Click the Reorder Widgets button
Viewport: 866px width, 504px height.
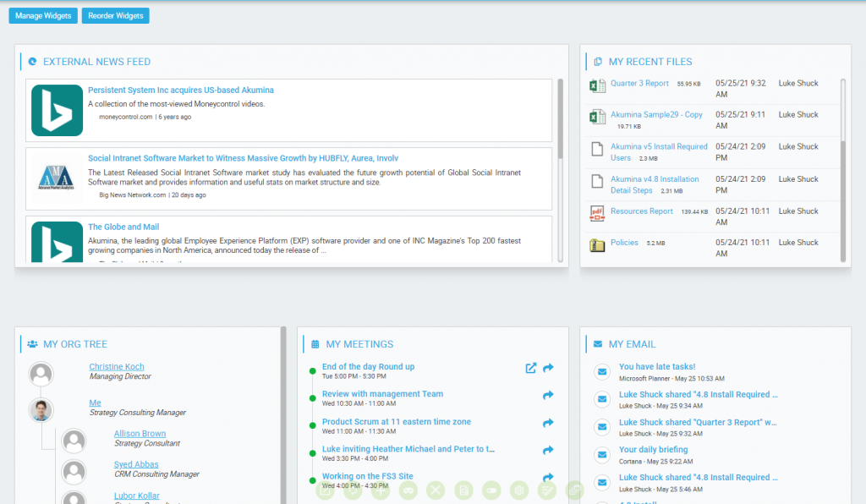tap(115, 15)
